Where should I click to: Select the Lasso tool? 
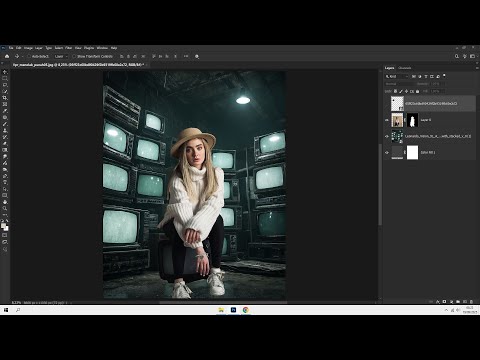5,85
